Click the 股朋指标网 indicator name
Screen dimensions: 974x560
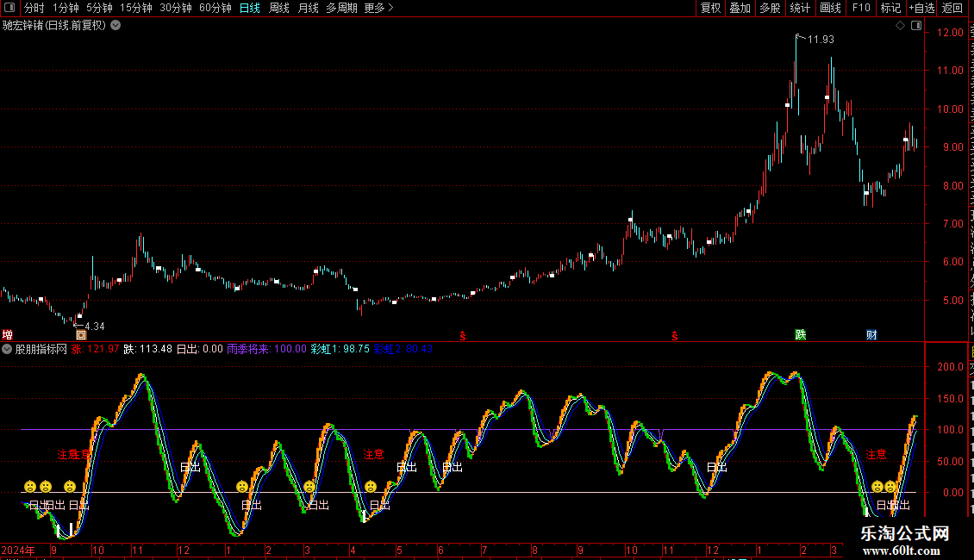41,350
